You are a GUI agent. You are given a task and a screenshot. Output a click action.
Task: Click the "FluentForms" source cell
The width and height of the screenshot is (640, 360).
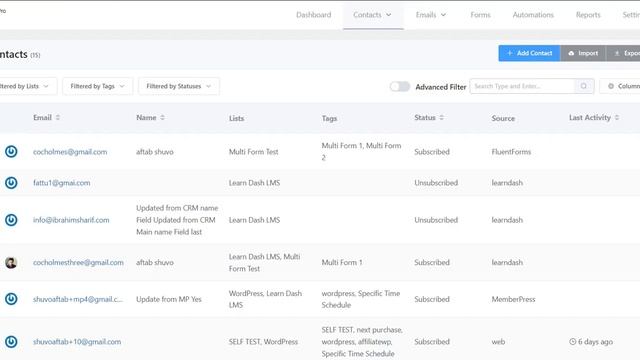[x=511, y=152]
